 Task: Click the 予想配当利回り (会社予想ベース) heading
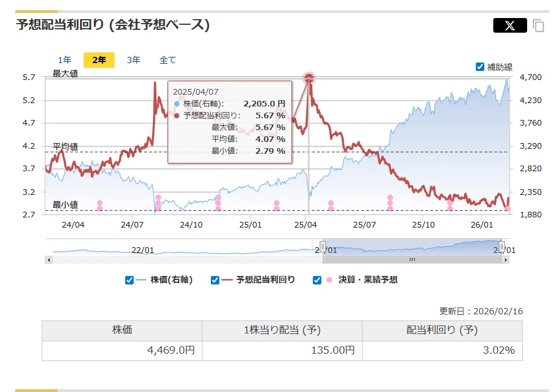click(113, 24)
